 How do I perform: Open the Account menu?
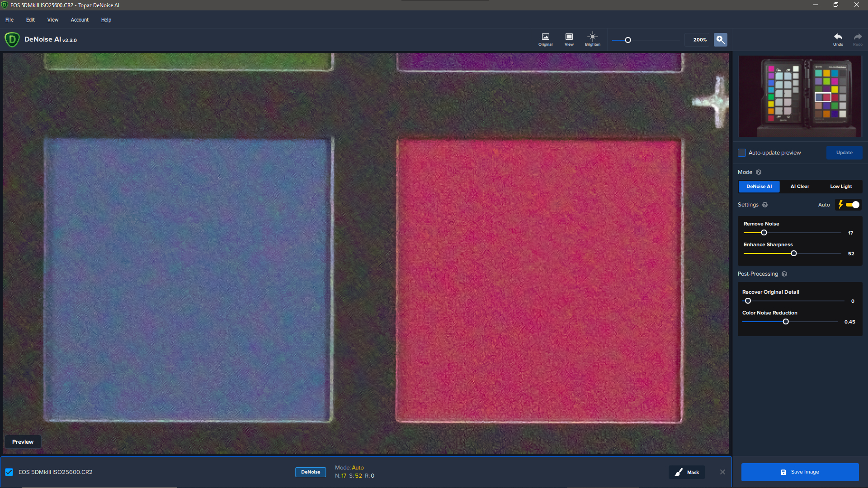80,20
